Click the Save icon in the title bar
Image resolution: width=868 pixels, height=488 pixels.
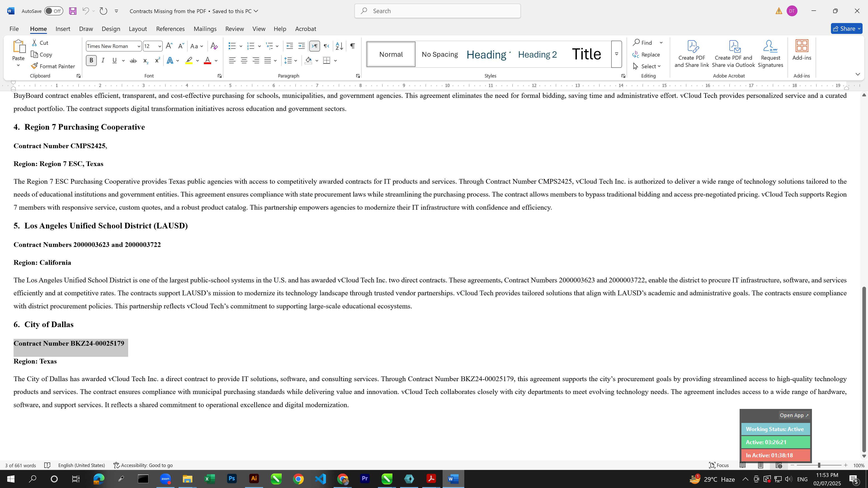[x=72, y=11]
